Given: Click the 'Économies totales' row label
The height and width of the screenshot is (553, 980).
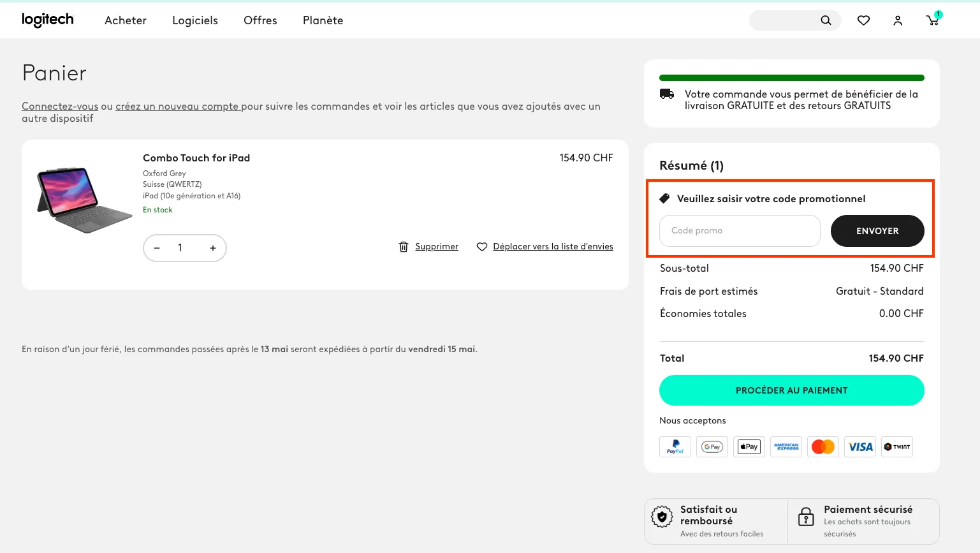Looking at the screenshot, I should pos(703,314).
